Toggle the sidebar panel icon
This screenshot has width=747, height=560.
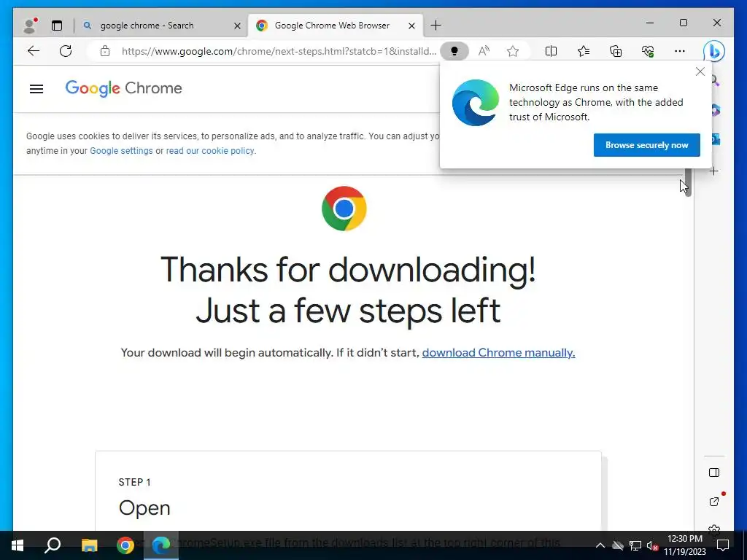click(x=713, y=472)
